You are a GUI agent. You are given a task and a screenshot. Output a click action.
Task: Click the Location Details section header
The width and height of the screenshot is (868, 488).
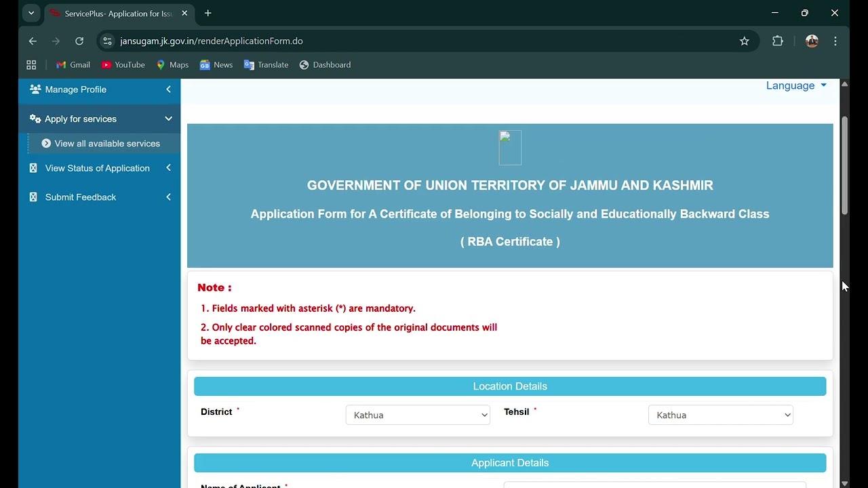click(510, 386)
